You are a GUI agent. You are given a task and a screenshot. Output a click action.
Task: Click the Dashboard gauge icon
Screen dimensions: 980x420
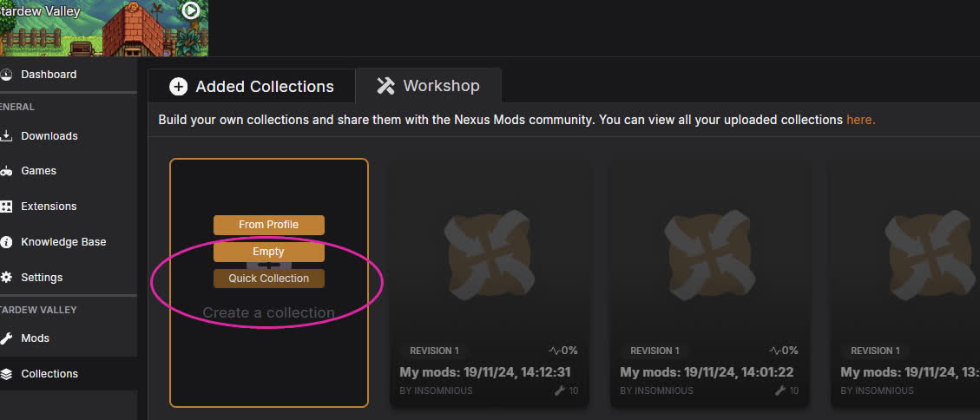tap(6, 75)
